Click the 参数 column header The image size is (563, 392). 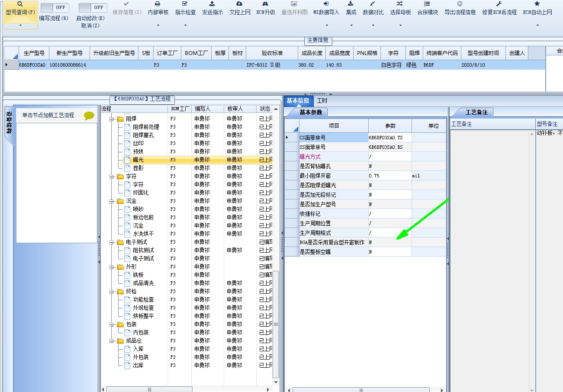[390, 126]
